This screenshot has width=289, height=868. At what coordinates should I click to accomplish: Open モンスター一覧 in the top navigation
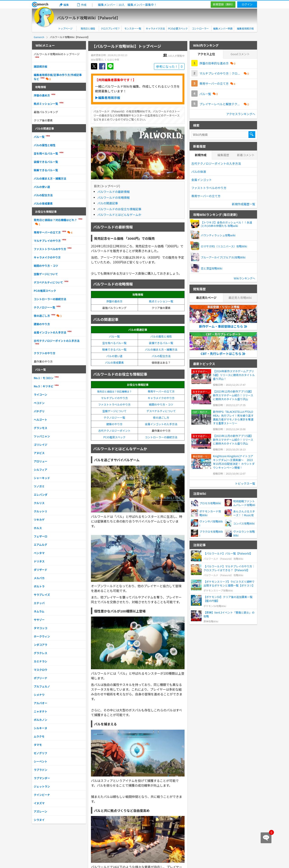coord(133,29)
